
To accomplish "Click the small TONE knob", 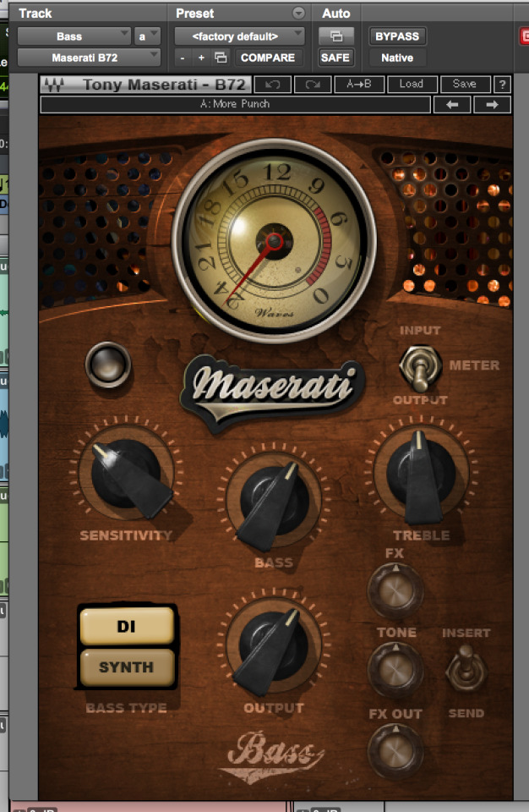I will [x=395, y=669].
